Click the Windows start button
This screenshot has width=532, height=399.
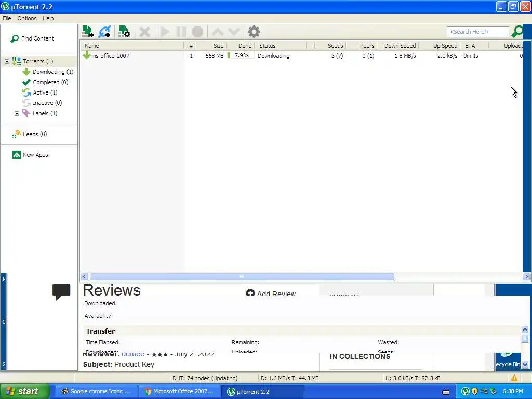[x=24, y=392]
